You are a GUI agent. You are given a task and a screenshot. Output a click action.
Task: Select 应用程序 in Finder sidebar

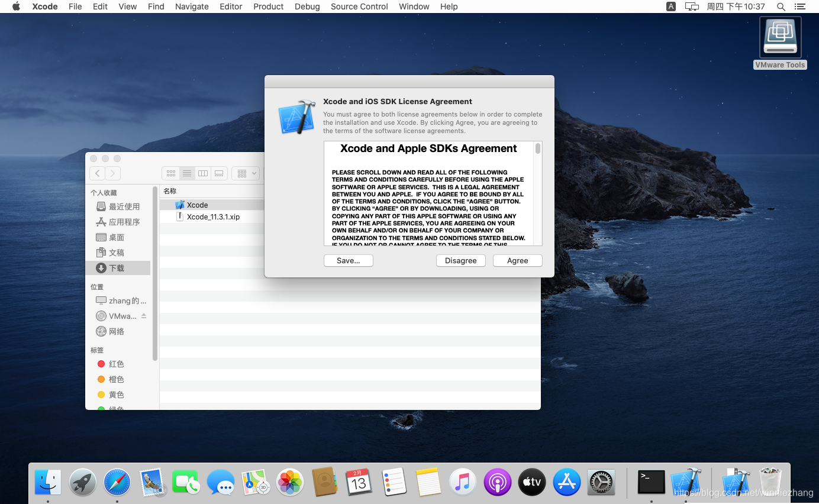[x=118, y=222]
